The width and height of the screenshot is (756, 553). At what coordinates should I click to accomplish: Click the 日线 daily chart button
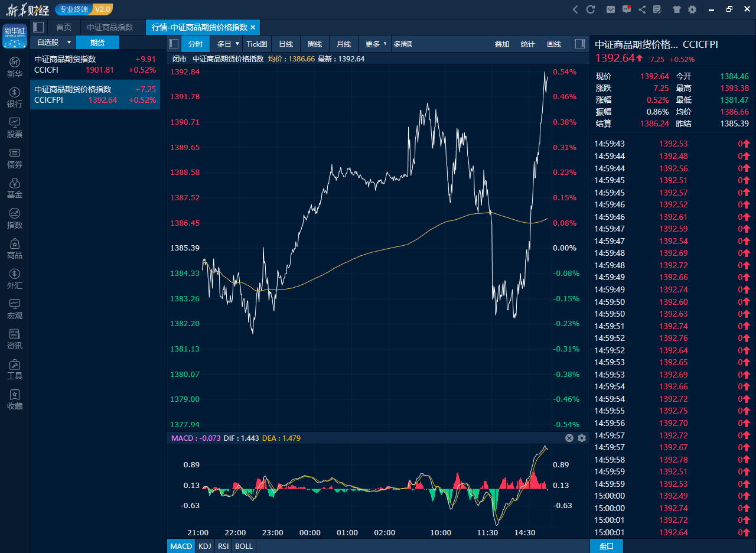point(286,44)
